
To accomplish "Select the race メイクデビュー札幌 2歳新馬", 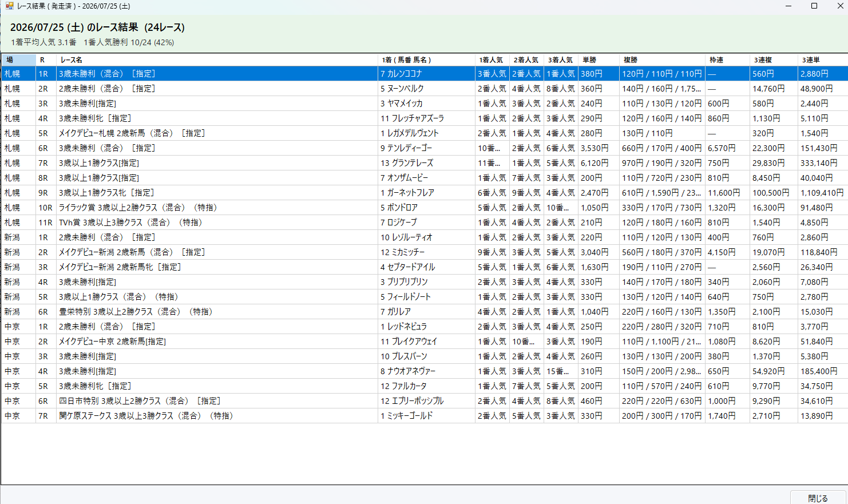I will (x=424, y=133).
